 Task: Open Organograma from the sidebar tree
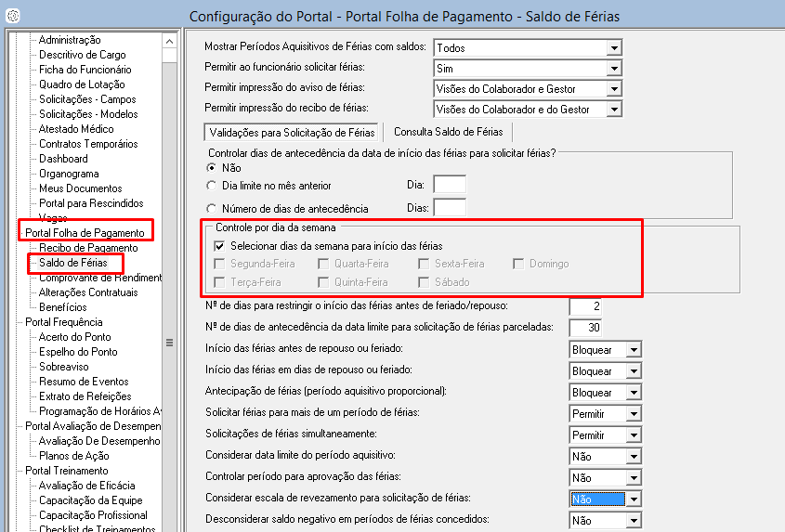(x=69, y=174)
